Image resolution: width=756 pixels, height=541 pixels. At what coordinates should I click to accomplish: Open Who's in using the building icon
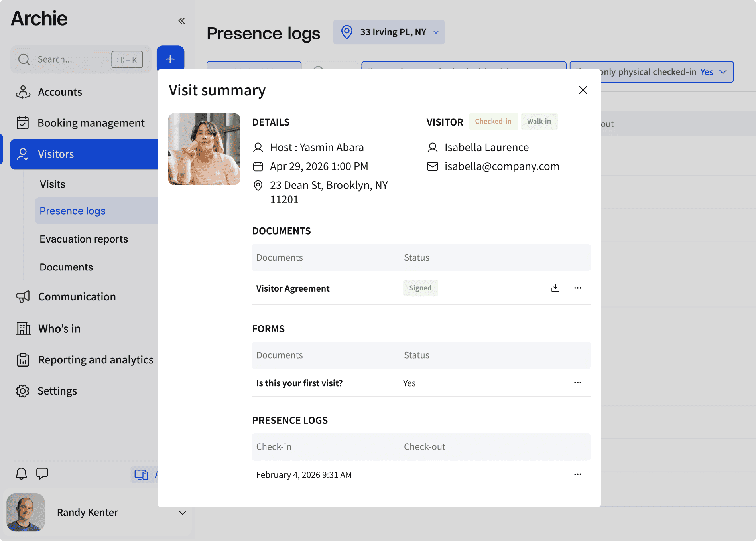click(x=23, y=328)
